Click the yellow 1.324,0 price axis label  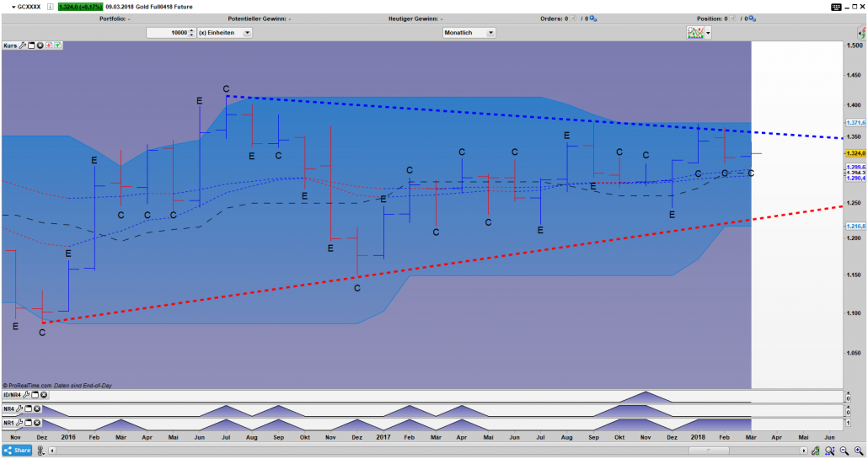[x=855, y=153]
